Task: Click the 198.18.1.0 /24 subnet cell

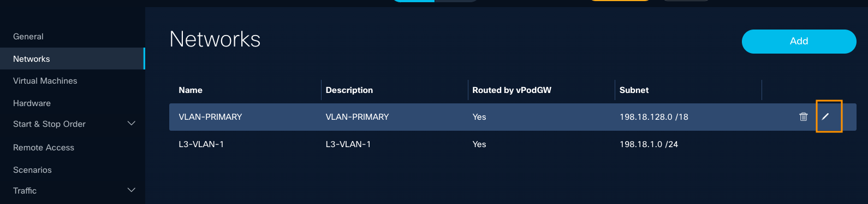Action: click(649, 144)
